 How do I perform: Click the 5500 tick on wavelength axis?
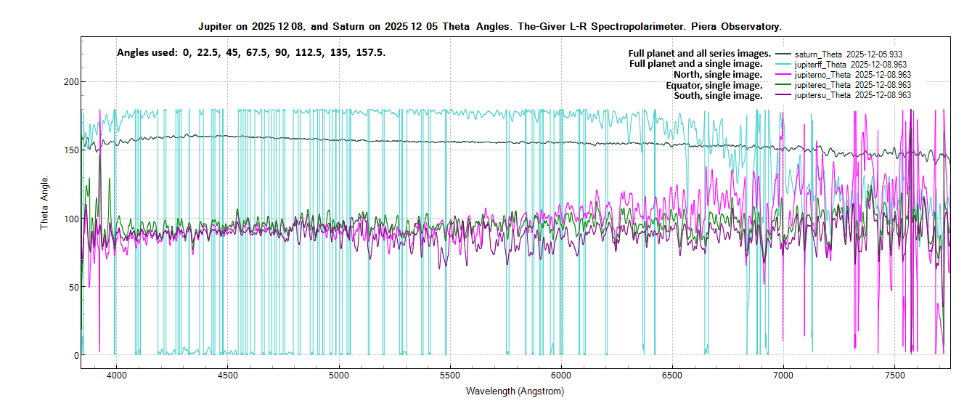(450, 376)
